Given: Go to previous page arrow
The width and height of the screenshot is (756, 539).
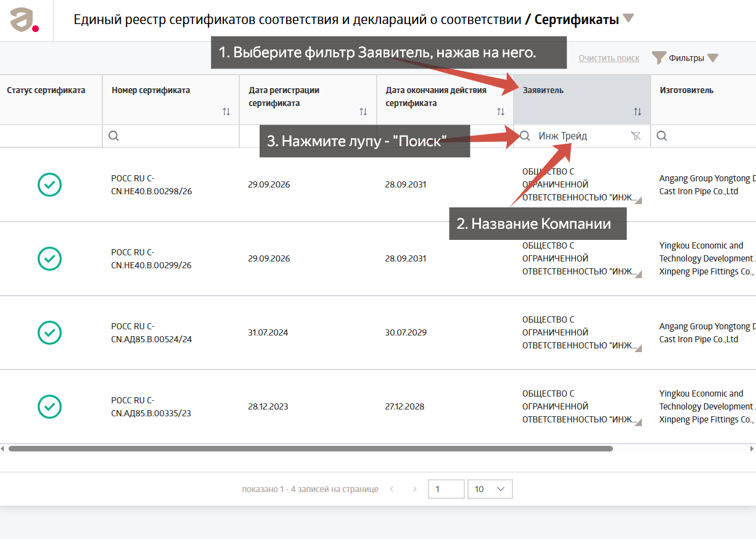Looking at the screenshot, I should (392, 489).
